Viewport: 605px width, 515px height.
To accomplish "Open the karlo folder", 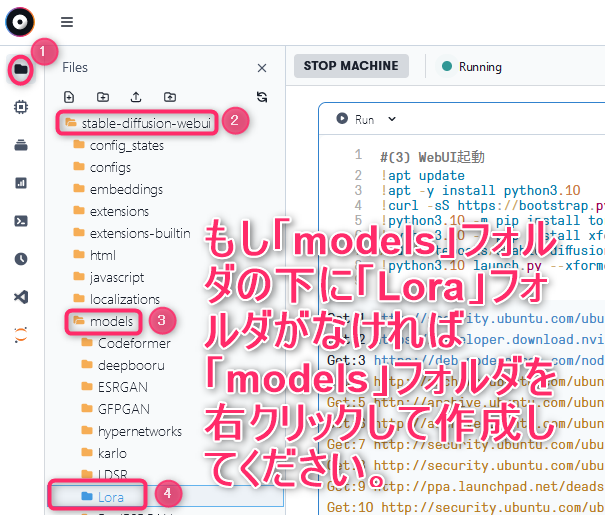I will [x=104, y=453].
